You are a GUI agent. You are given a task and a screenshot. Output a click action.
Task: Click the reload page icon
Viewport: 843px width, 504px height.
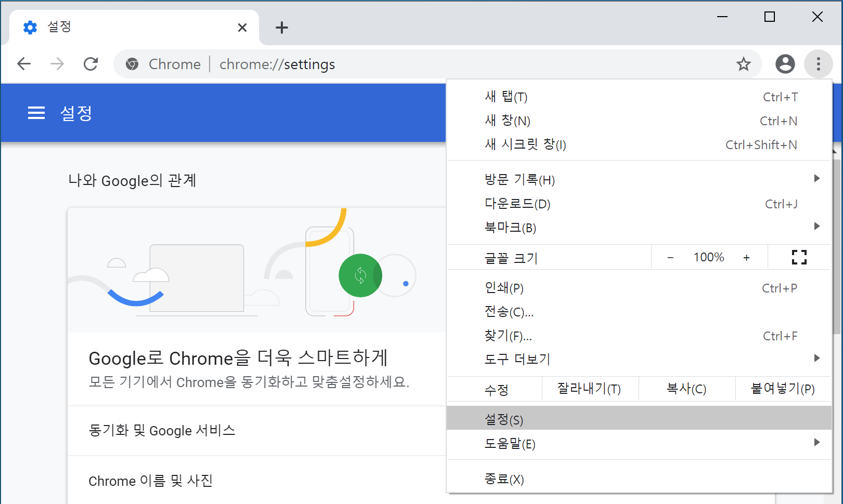pyautogui.click(x=91, y=64)
